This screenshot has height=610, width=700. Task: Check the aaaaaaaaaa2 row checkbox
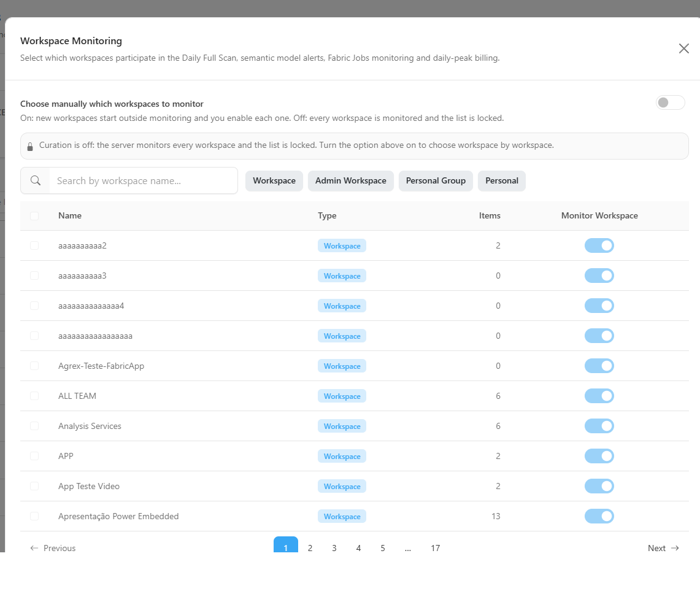click(34, 245)
